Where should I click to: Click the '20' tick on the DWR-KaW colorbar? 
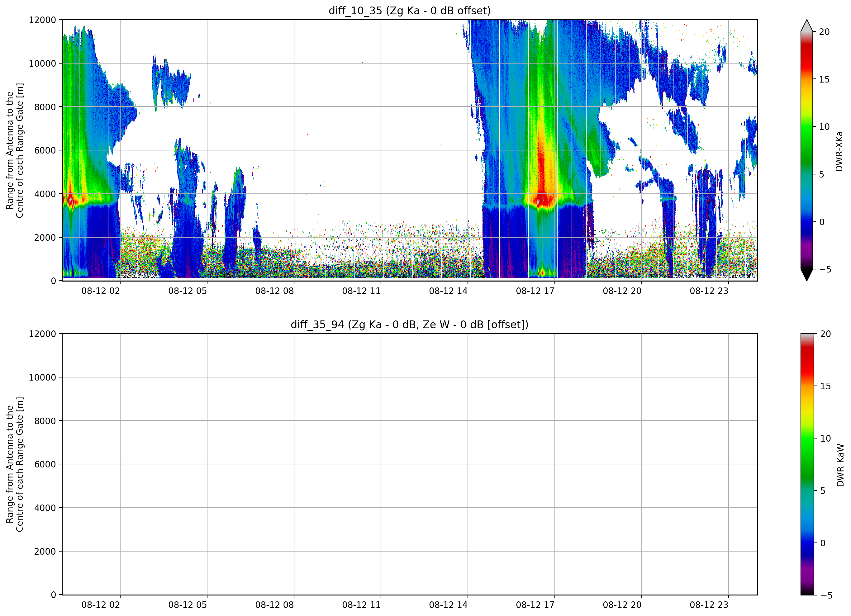coord(825,334)
